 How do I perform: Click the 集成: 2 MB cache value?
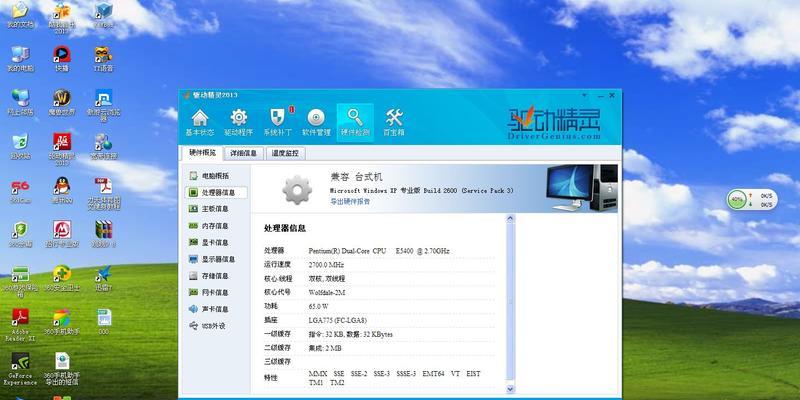(325, 348)
